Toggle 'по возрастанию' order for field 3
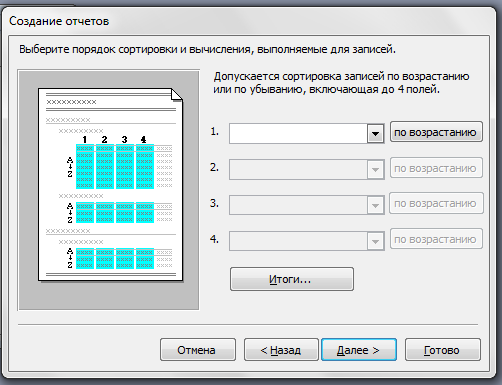502x385 pixels. coord(436,203)
